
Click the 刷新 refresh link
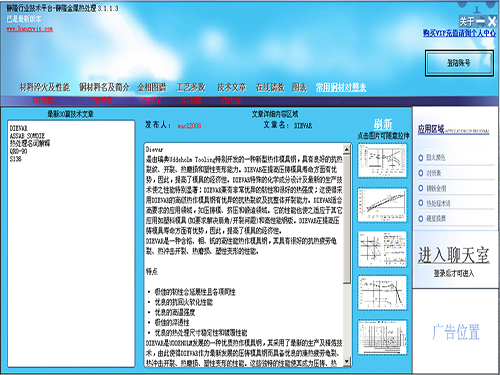(x=383, y=124)
